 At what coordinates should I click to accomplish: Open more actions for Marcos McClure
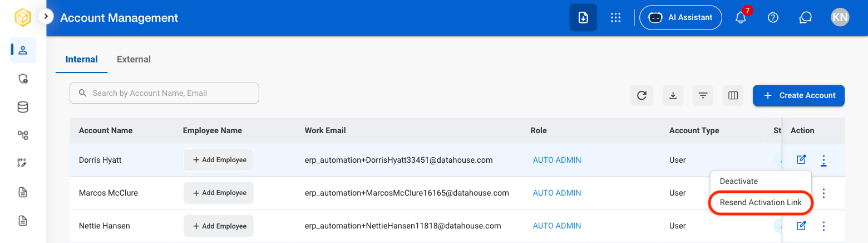tap(824, 193)
